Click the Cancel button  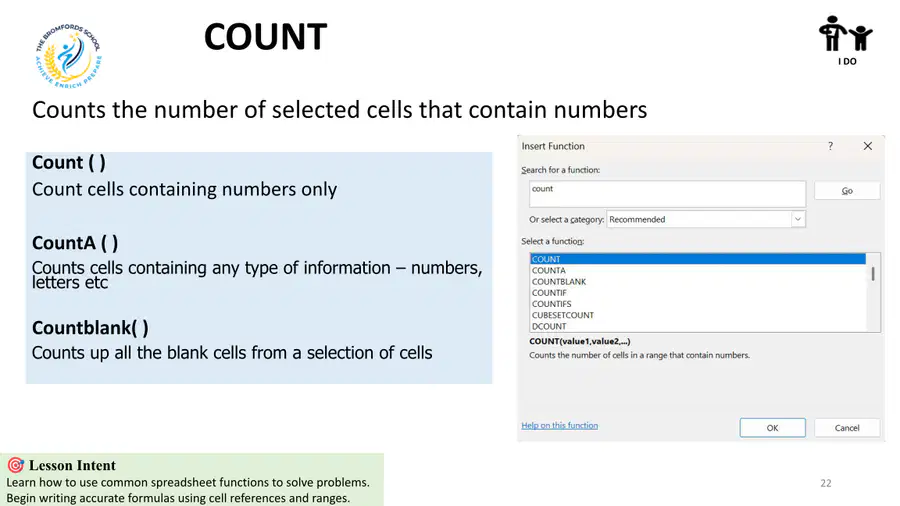point(847,428)
